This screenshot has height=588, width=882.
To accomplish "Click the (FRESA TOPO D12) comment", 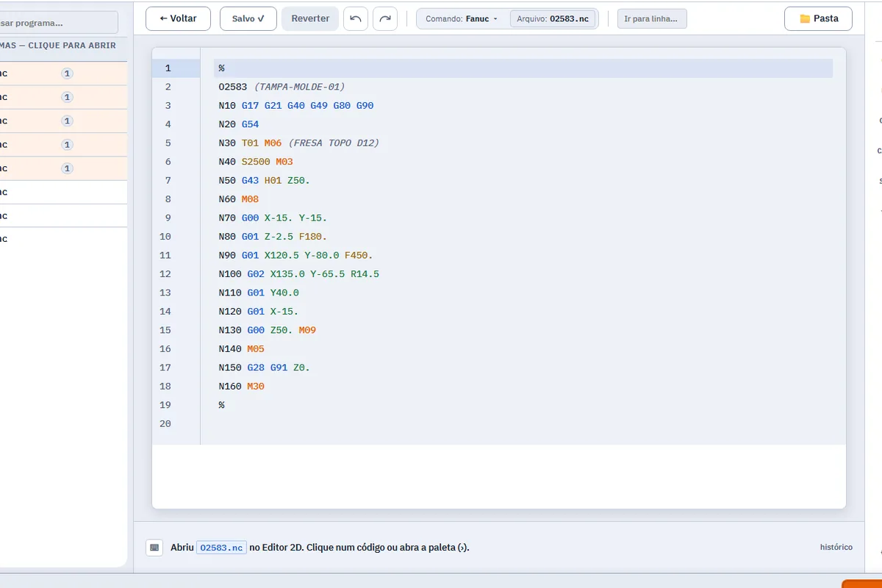I will (334, 143).
